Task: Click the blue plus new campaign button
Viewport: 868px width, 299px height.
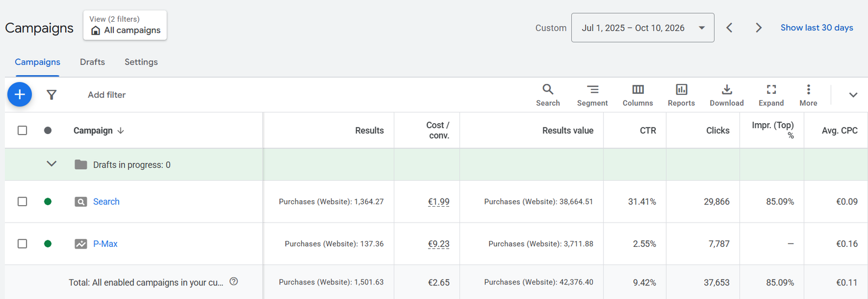Action: point(20,94)
